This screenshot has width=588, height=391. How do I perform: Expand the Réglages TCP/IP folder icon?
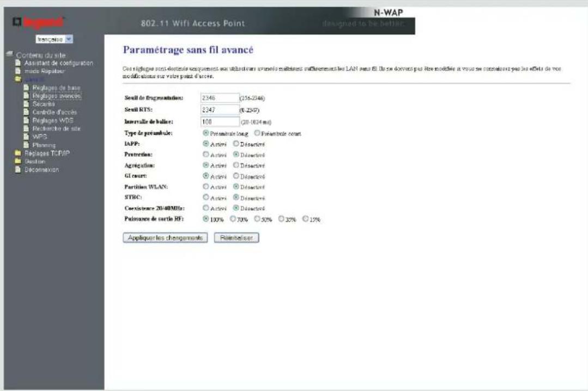(x=17, y=153)
